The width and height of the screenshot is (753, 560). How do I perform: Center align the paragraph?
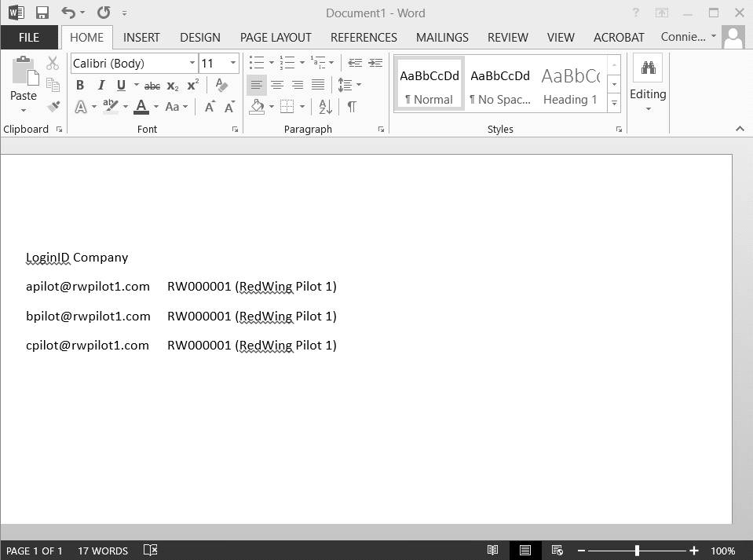tap(277, 85)
